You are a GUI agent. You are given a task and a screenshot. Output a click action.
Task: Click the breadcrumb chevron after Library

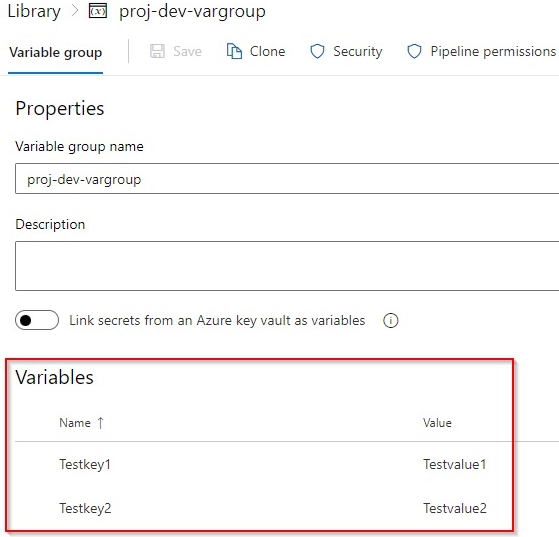click(75, 11)
